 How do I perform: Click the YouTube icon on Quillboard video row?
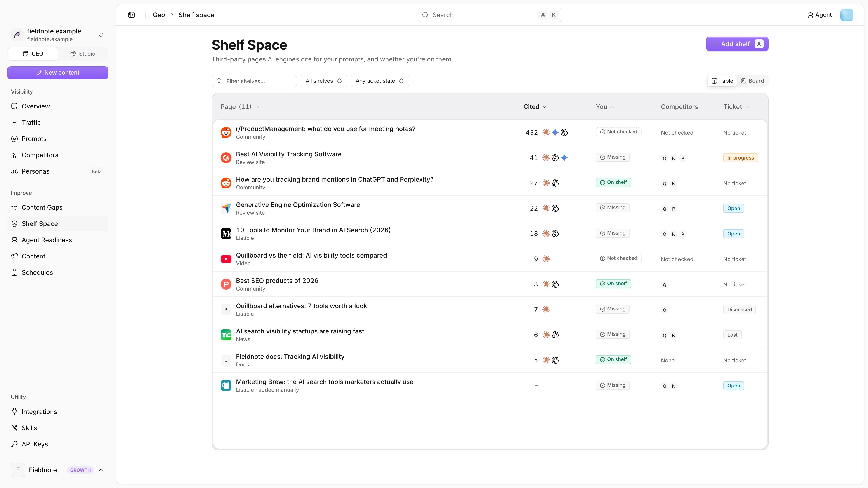(x=226, y=259)
